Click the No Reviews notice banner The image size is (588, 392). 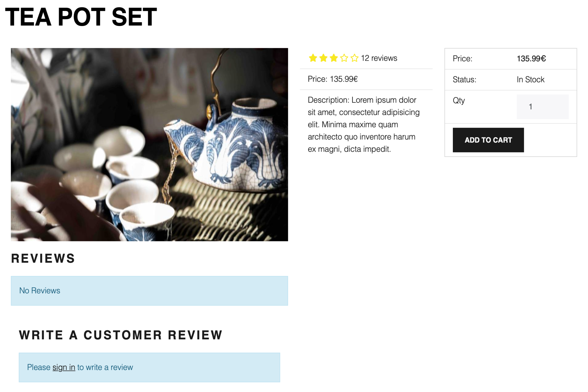[149, 291]
